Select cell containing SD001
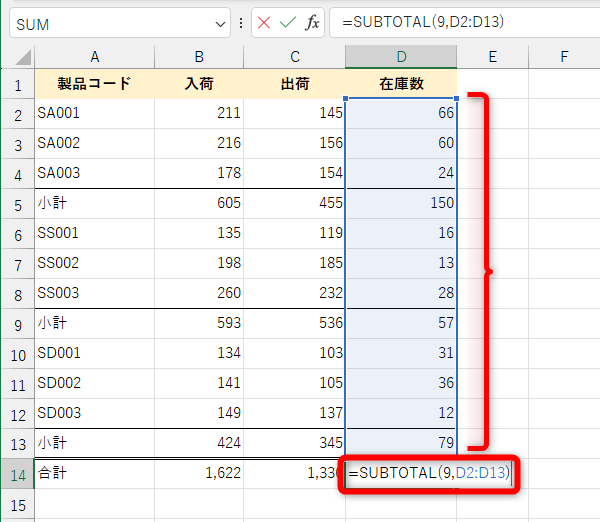The height and width of the screenshot is (522, 600). (95, 353)
